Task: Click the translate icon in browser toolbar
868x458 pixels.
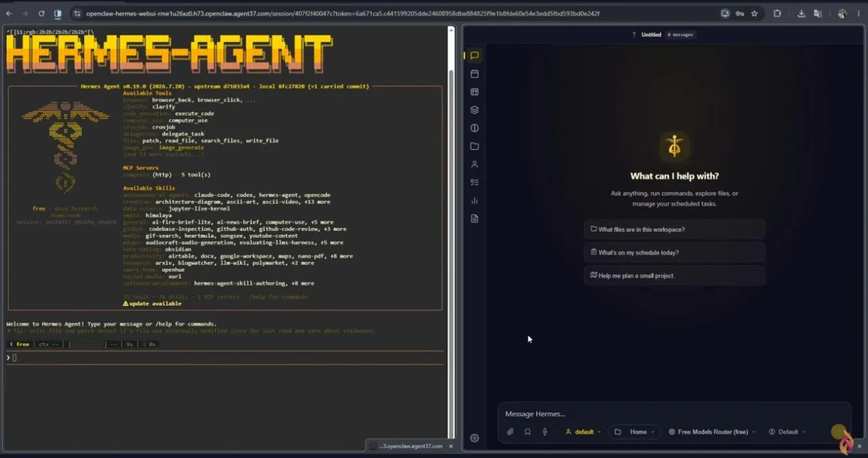Action: click(x=818, y=14)
